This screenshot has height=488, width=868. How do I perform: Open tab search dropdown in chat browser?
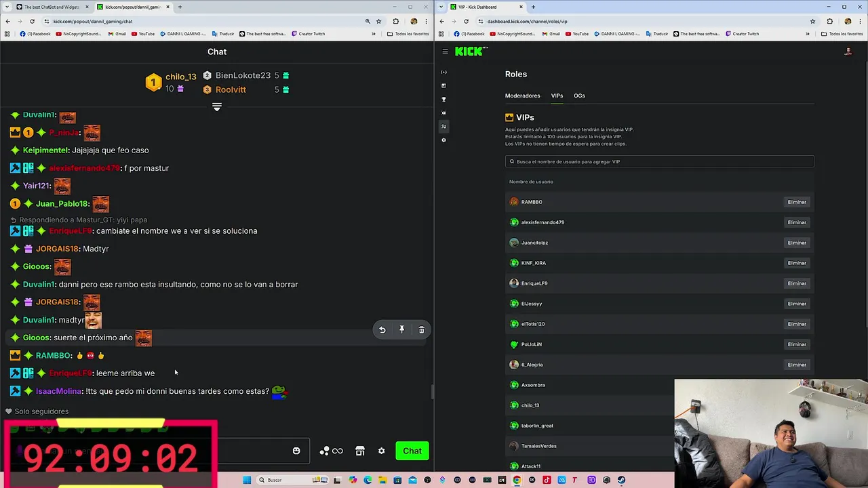pos(7,7)
